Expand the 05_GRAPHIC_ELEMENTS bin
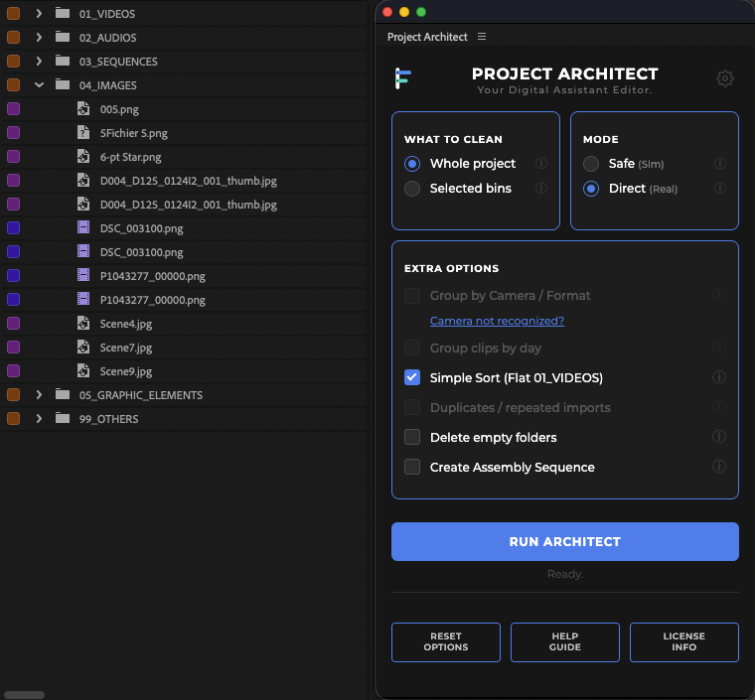755x700 pixels. pos(39,395)
